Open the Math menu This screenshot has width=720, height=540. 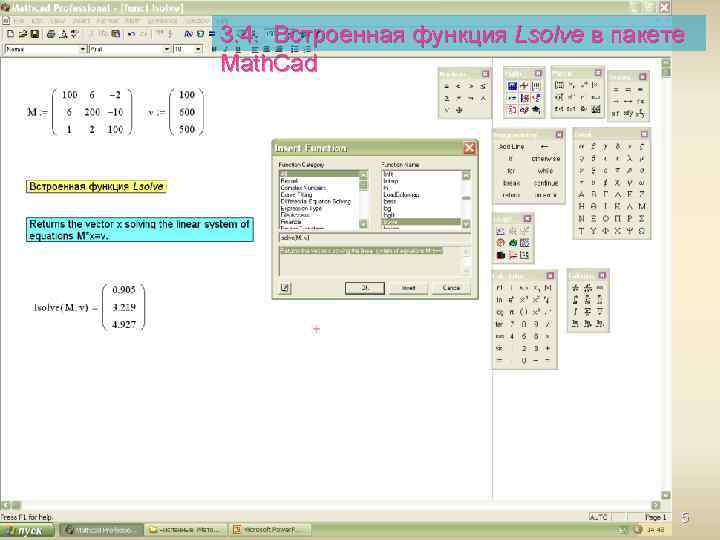tap(132, 21)
